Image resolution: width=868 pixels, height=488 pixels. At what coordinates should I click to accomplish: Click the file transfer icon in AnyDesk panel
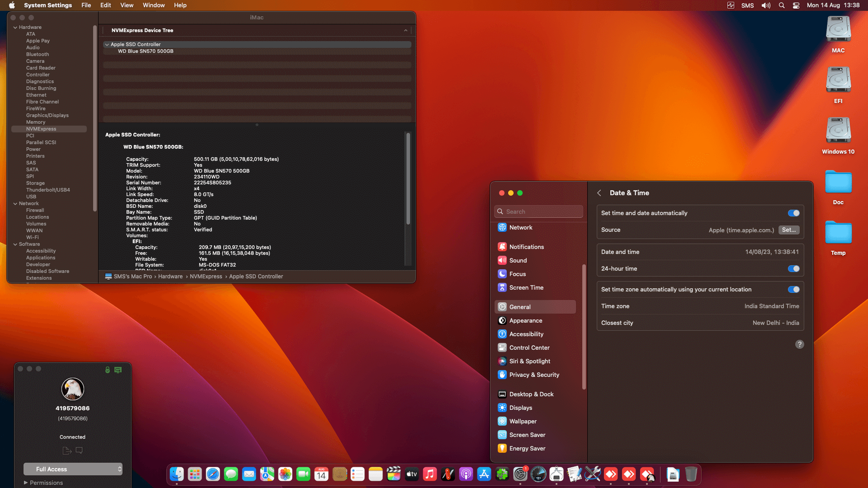click(x=67, y=450)
